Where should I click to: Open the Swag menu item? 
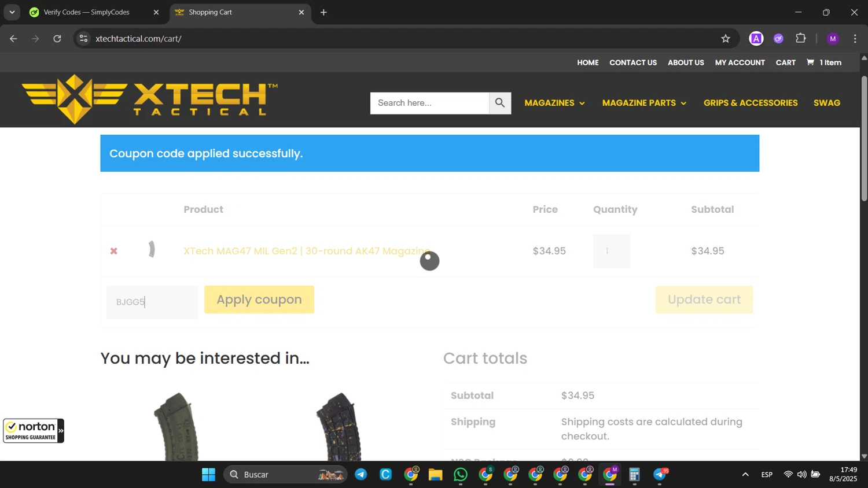pos(826,103)
